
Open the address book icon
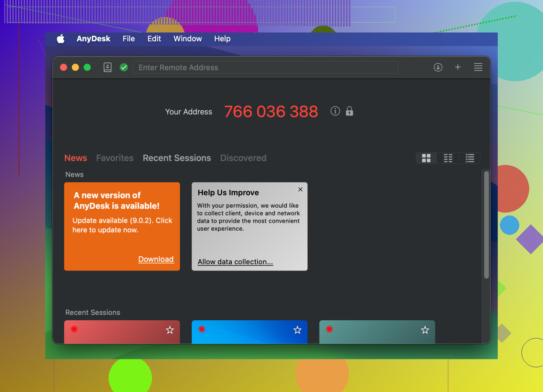[107, 67]
